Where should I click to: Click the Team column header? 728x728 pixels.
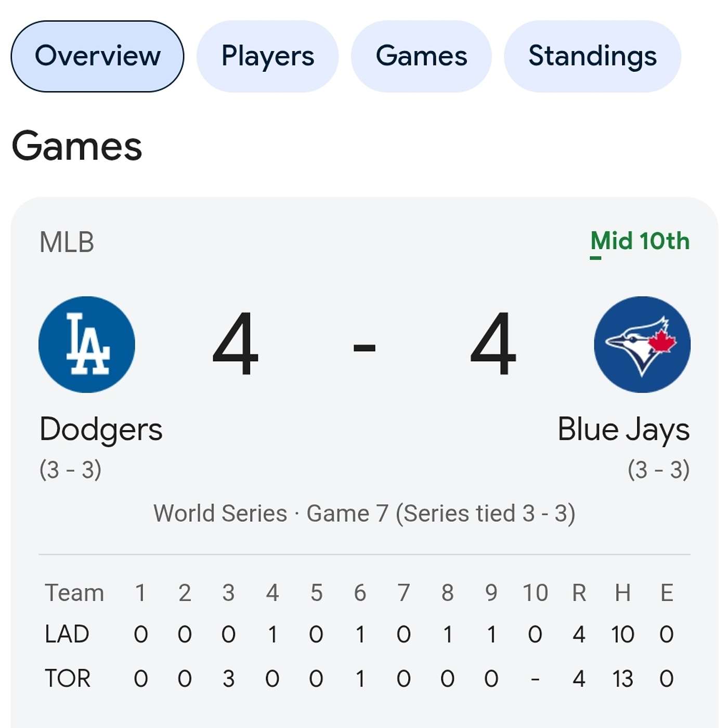74,591
